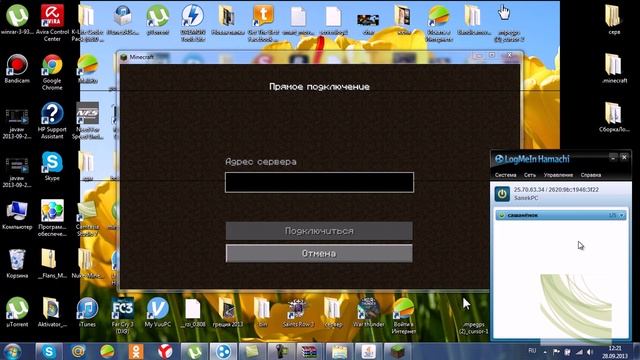Open the сервер folder on desktop

pyautogui.click(x=333, y=312)
